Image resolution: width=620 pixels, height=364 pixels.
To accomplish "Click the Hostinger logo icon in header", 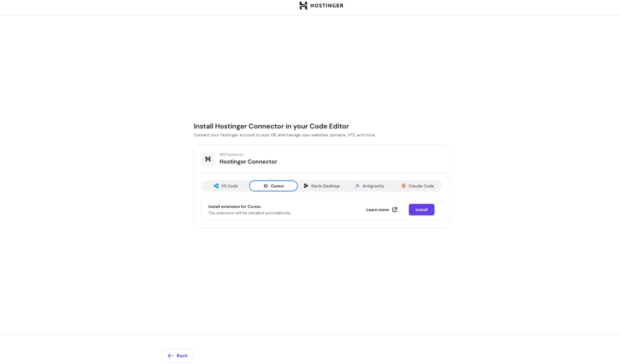I will click(x=303, y=5).
